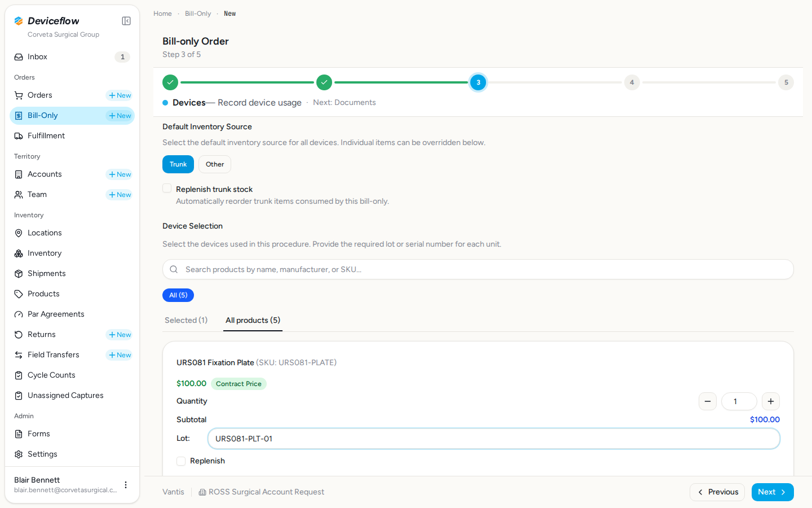Screen dimensions: 812x508
Task: Open Forms document icon
Action: coord(19,434)
